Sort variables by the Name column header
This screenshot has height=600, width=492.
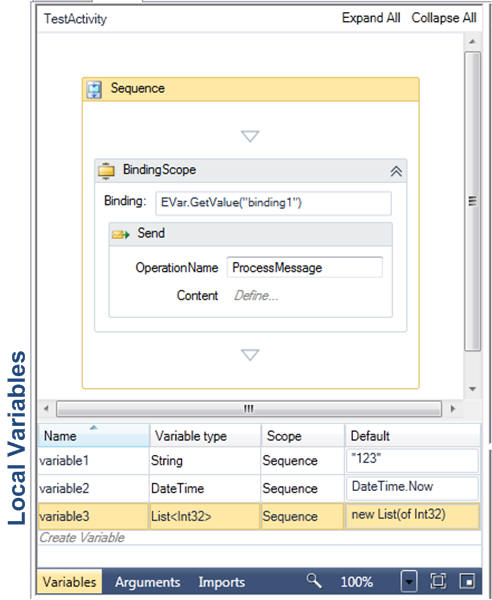click(93, 435)
